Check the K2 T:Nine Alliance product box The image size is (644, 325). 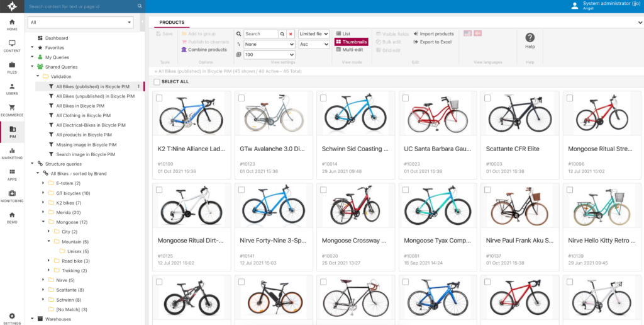[x=159, y=98]
